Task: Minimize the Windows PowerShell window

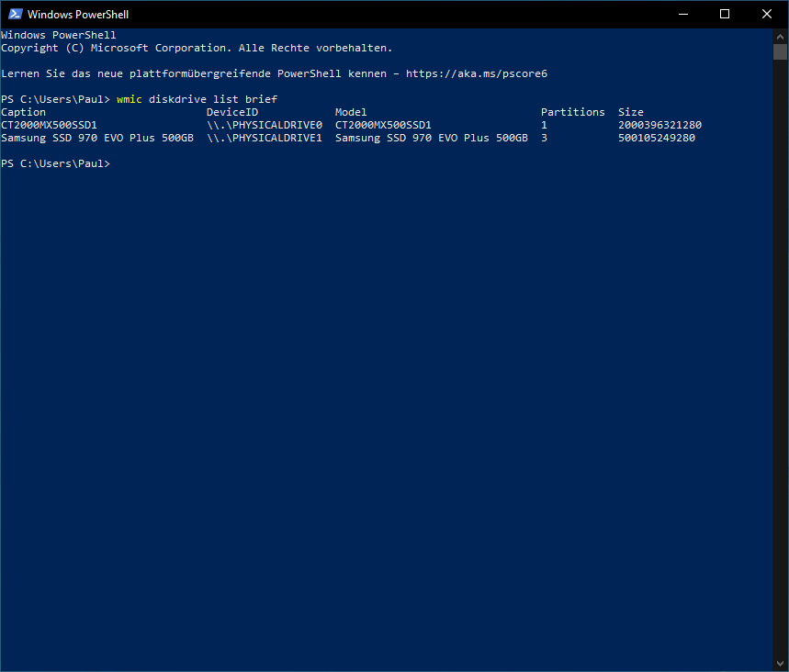Action: pyautogui.click(x=682, y=14)
